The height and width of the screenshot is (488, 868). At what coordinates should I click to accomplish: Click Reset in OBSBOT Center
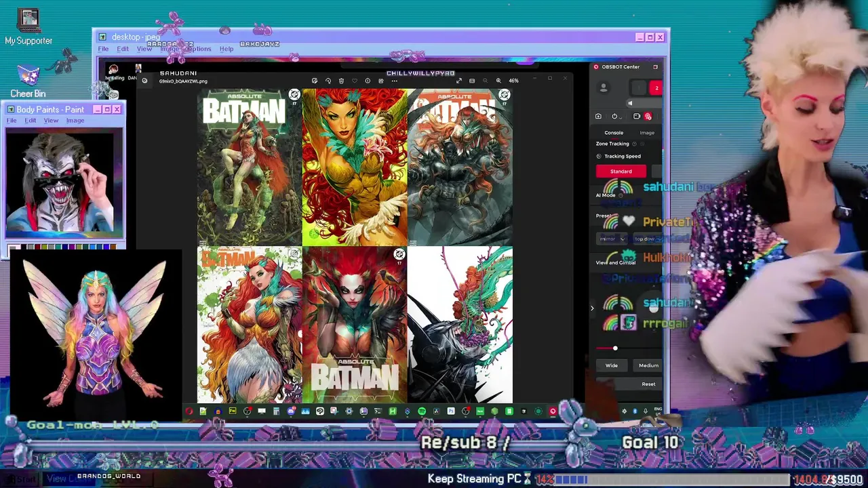pyautogui.click(x=648, y=384)
